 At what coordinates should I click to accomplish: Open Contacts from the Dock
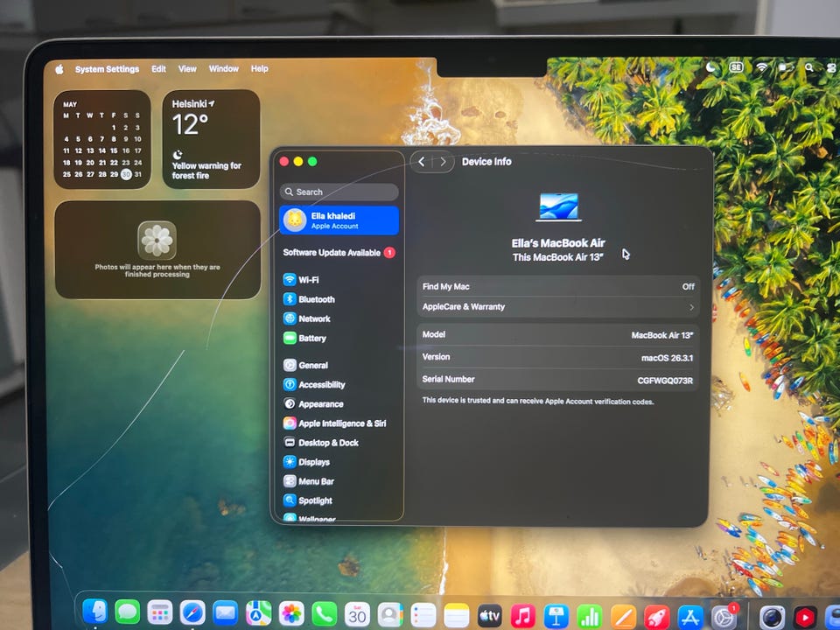(x=390, y=615)
